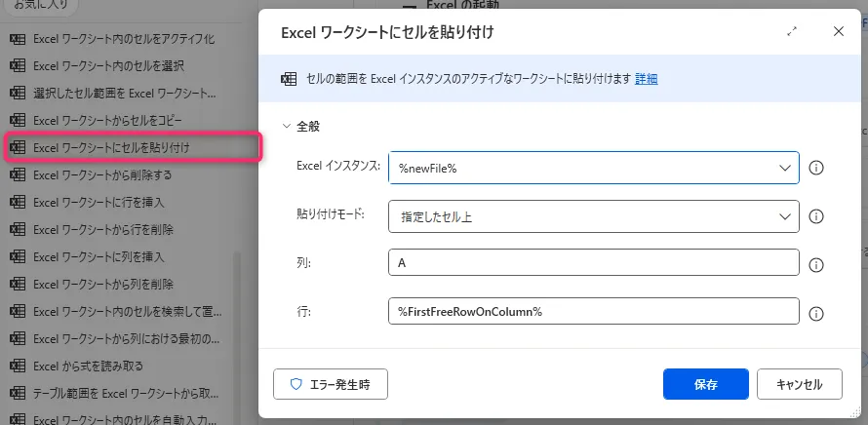The width and height of the screenshot is (868, 425).
Task: Click Excel icon beside セルをコピー action
Action: [17, 120]
